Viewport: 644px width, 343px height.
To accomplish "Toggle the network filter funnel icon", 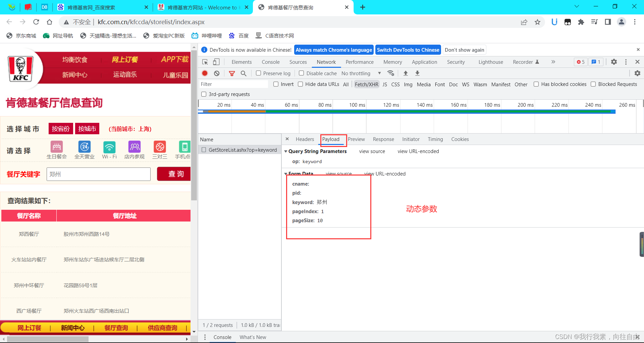I will click(232, 73).
